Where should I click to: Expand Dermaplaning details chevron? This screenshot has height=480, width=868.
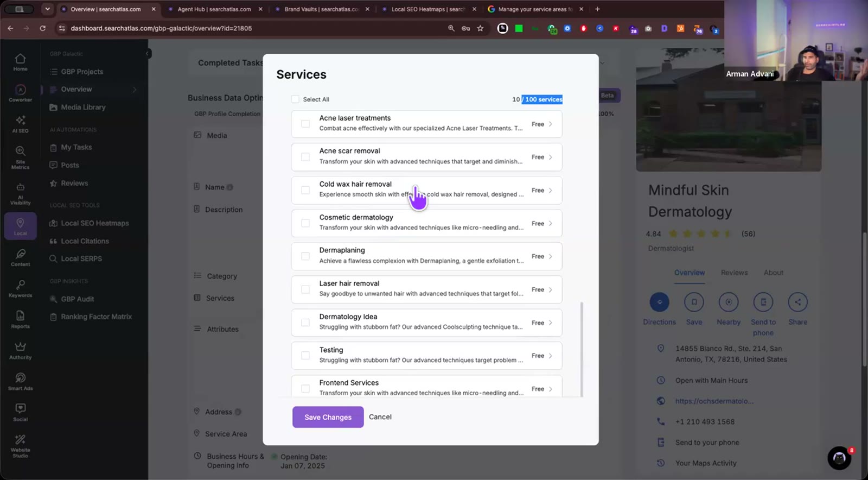coord(550,256)
